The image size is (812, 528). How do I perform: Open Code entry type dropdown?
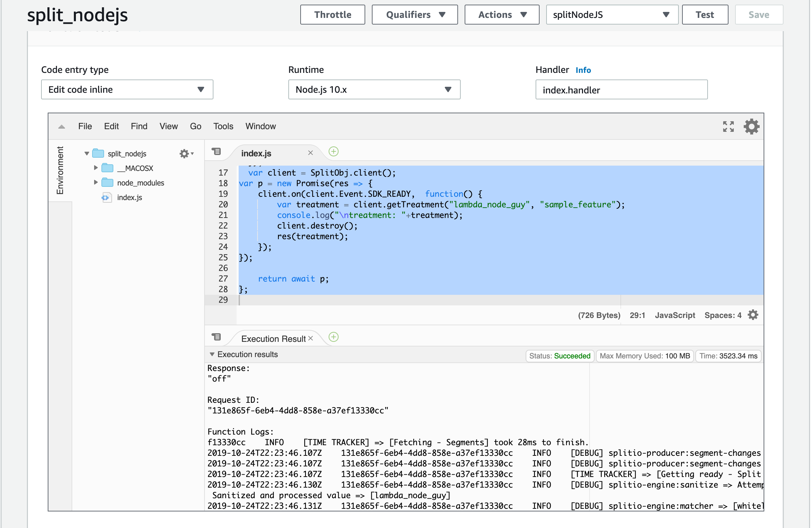coord(127,89)
